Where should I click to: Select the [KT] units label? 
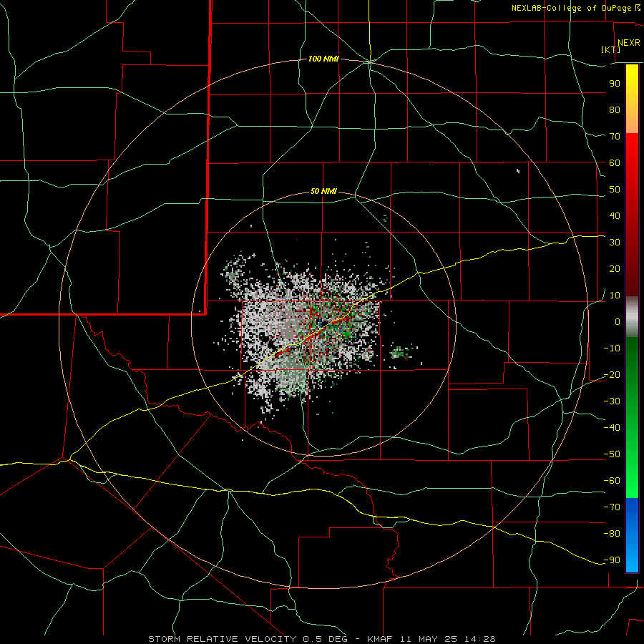(611, 49)
